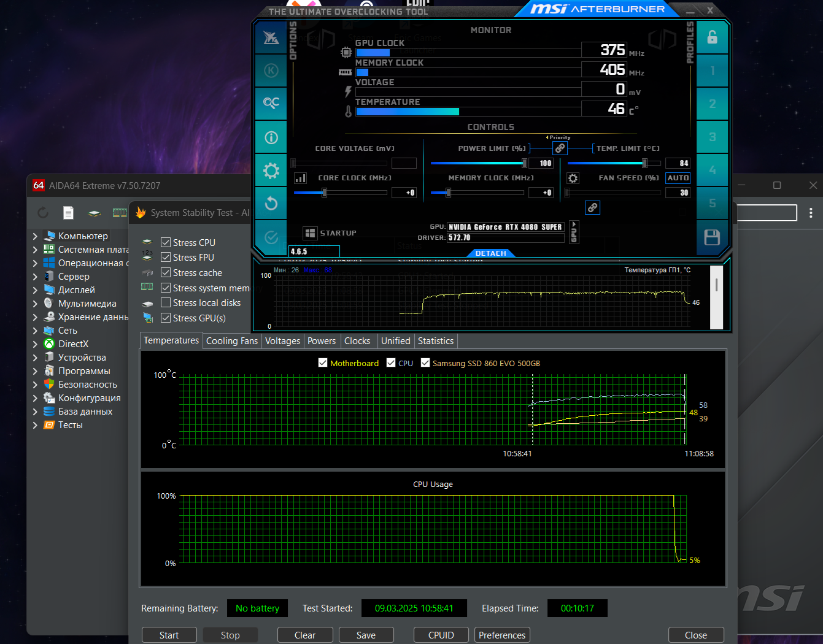Screen dimensions: 823x644
Task: Toggle Stress GPU(s) checkbox
Action: (x=166, y=318)
